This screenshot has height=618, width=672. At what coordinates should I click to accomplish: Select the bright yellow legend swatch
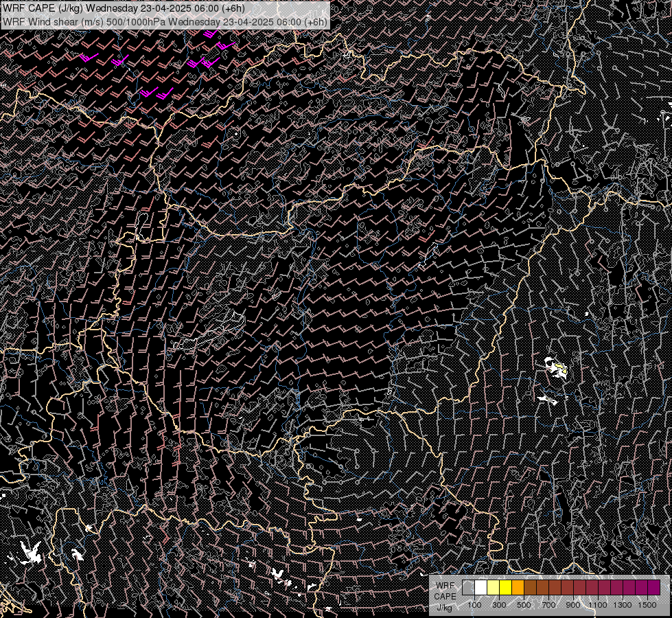(x=506, y=587)
